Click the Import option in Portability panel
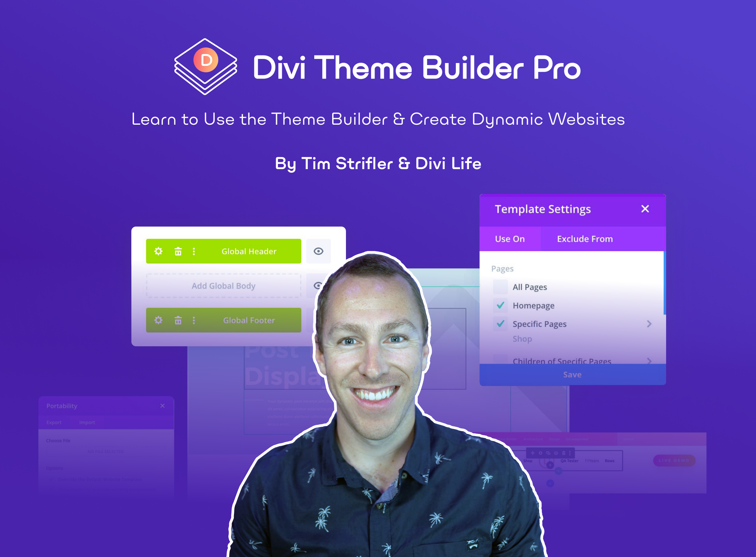Viewport: 756px width, 557px height. click(x=87, y=423)
